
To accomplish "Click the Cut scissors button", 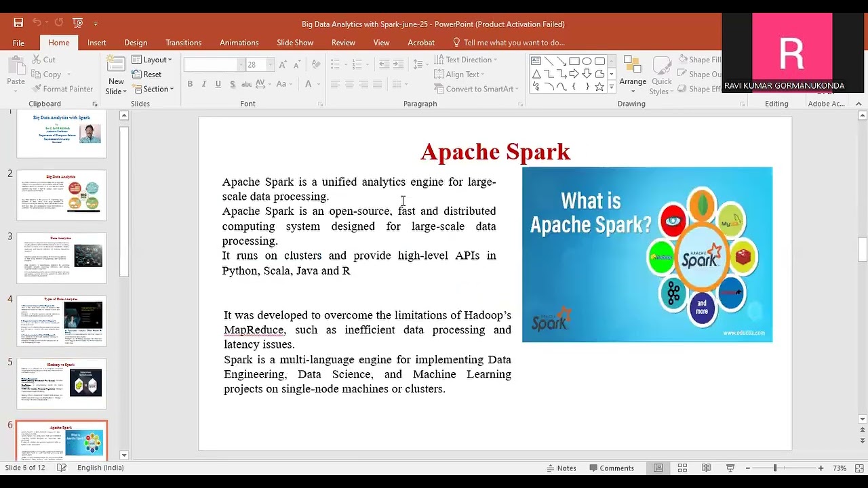I will pyautogui.click(x=44, y=60).
